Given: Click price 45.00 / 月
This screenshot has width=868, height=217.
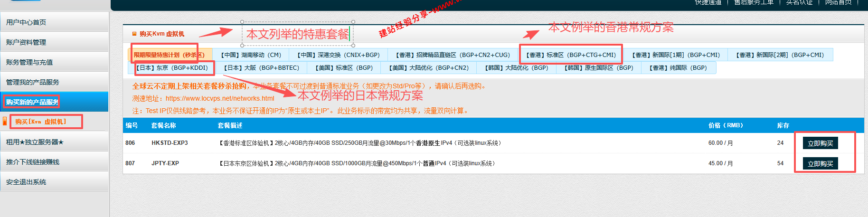Looking at the screenshot, I should [x=720, y=163].
